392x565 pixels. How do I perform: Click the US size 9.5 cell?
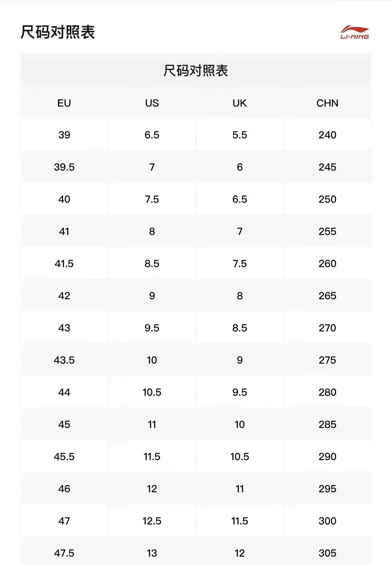(152, 328)
